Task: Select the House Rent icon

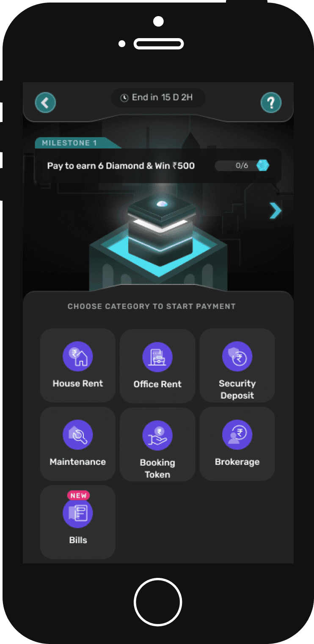Action: click(78, 357)
